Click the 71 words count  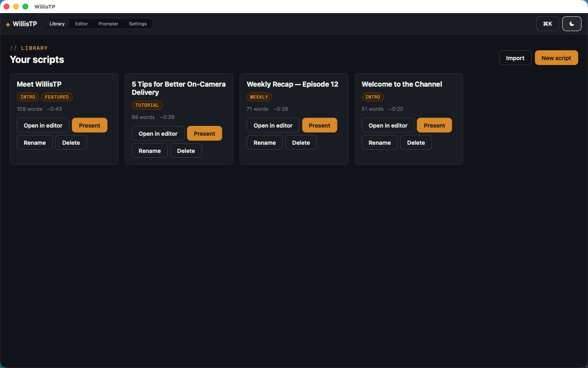(x=258, y=109)
